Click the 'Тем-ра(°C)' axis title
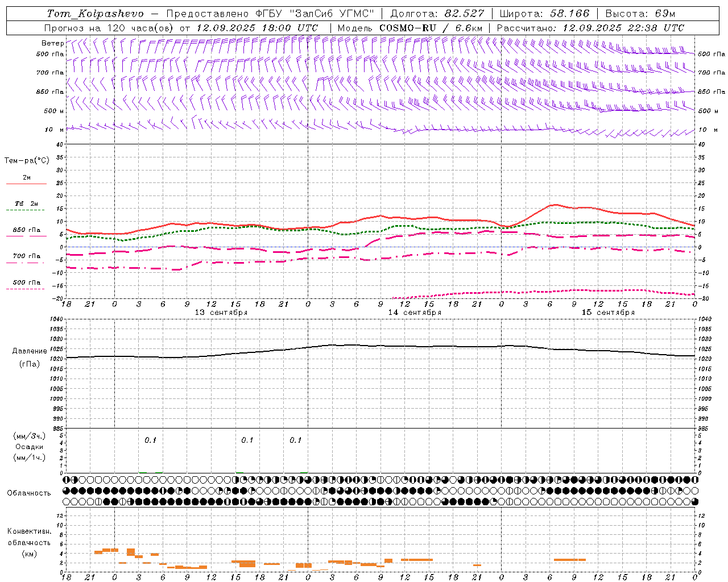The width and height of the screenshot is (728, 582). click(27, 161)
